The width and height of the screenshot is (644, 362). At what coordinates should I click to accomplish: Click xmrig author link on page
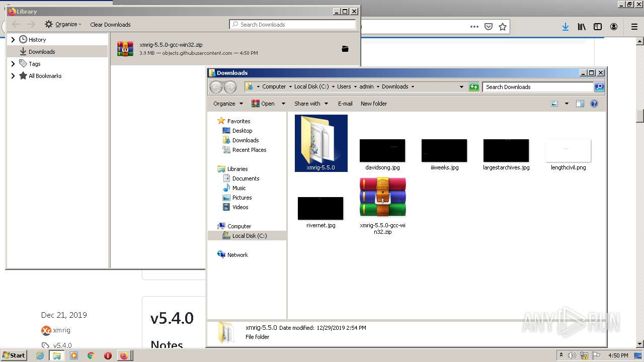tap(61, 330)
